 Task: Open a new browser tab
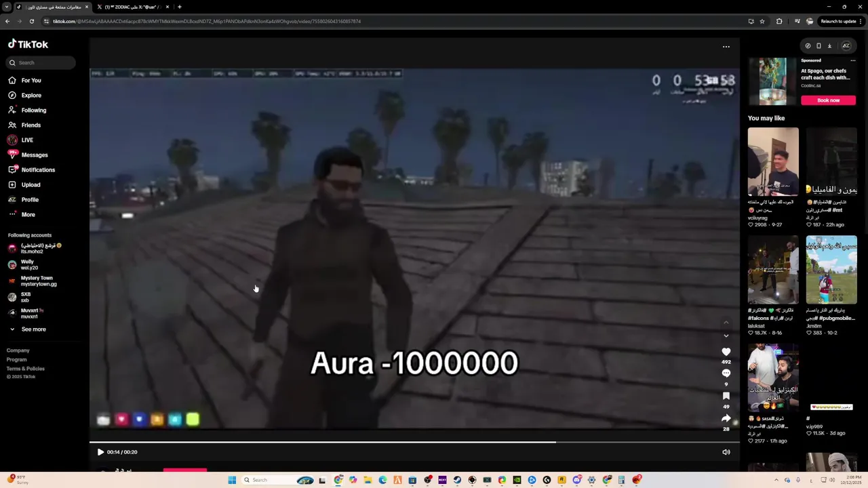click(x=179, y=7)
